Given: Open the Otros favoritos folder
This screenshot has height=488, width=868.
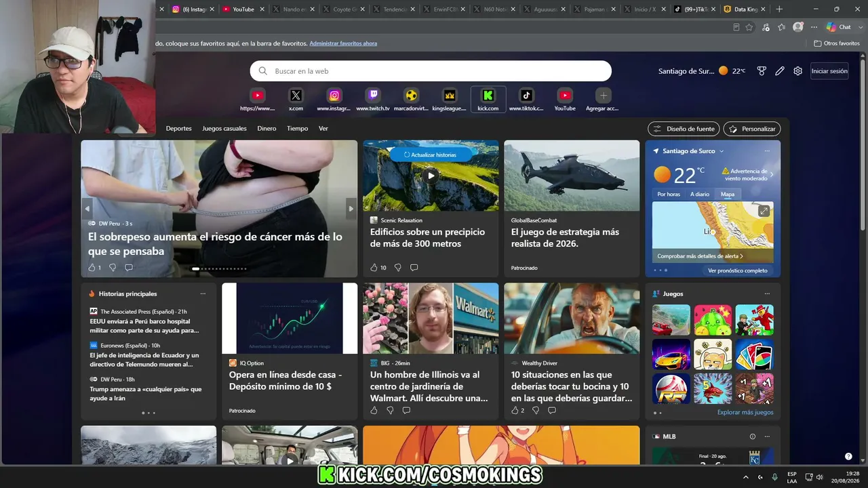Looking at the screenshot, I should (837, 43).
